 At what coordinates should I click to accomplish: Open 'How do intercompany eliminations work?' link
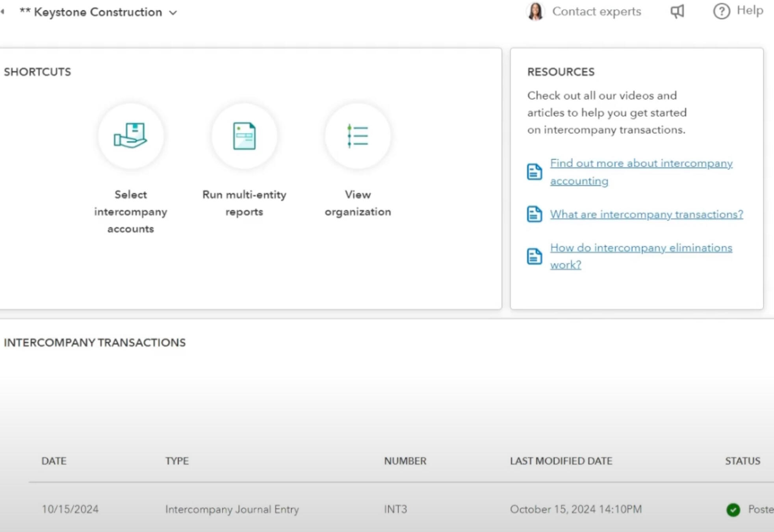tap(641, 248)
